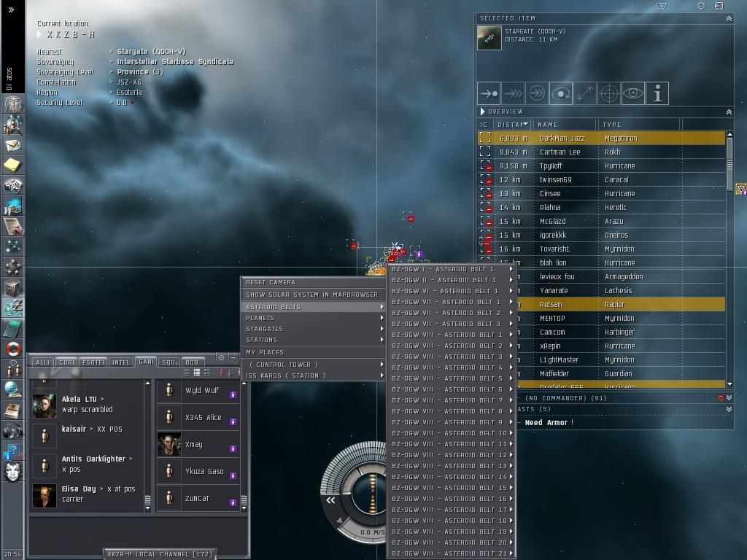747x560 pixels.
Task: Sort overview by Distance column header
Action: click(513, 125)
